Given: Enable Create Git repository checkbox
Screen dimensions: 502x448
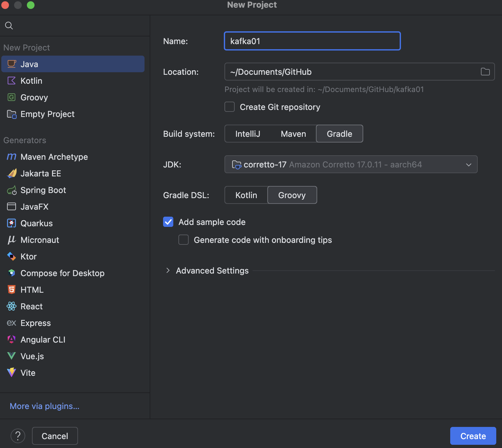Looking at the screenshot, I should click(x=230, y=107).
